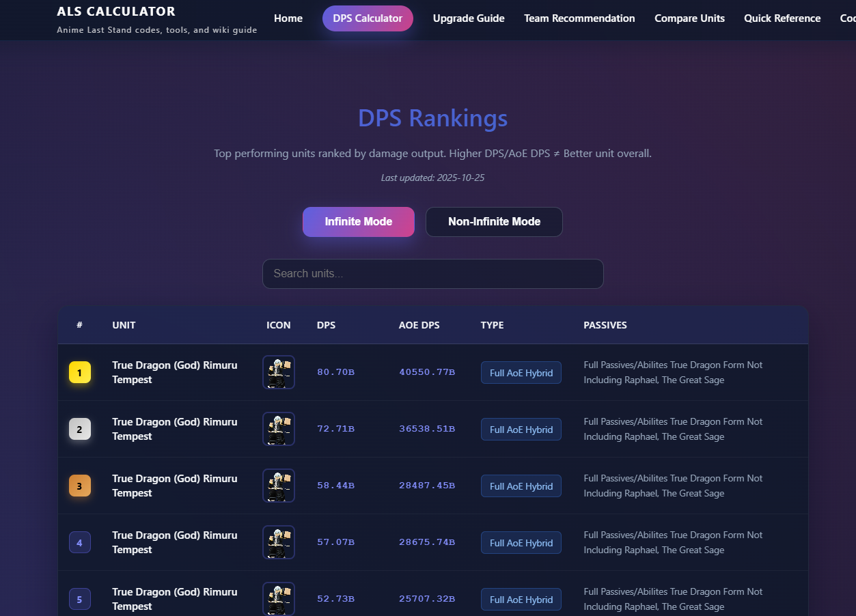Viewport: 856px width, 616px height.
Task: Select the DPS Calculator tab
Action: click(x=368, y=18)
